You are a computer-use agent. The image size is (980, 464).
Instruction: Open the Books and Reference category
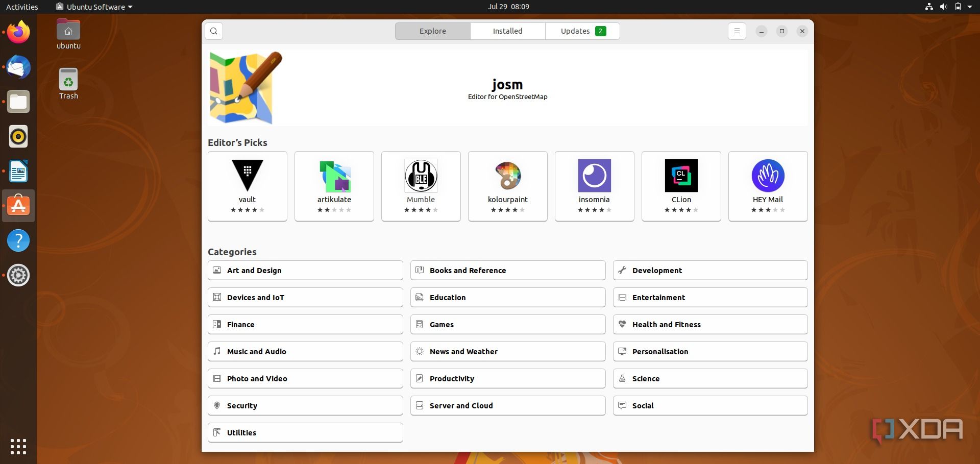pos(508,271)
